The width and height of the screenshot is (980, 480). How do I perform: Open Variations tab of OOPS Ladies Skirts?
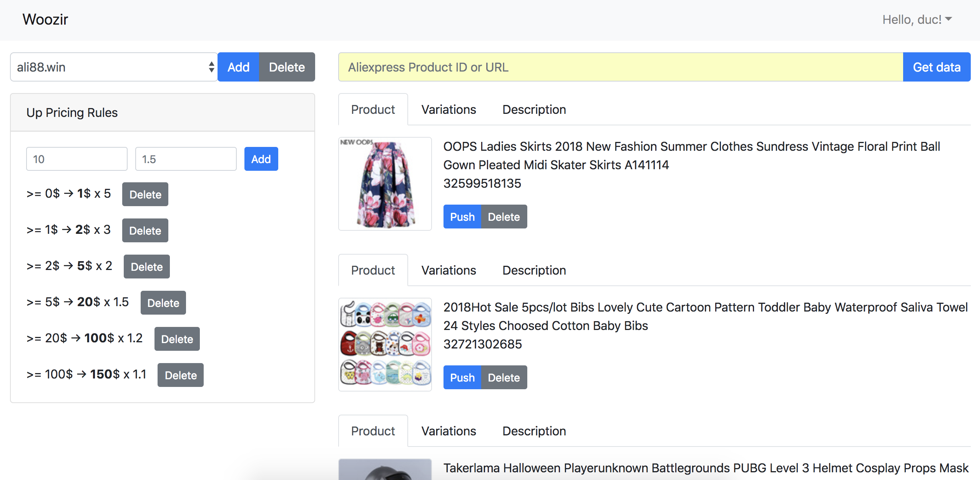[x=448, y=110]
